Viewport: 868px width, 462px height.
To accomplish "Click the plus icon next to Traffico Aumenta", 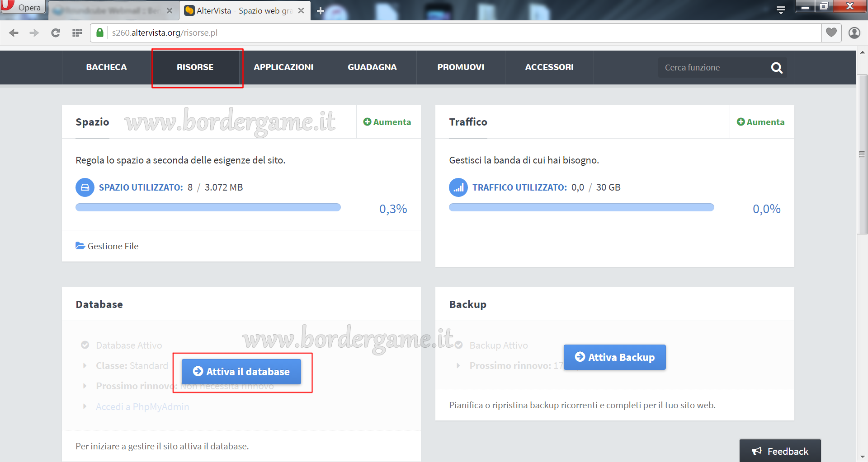I will (x=741, y=122).
